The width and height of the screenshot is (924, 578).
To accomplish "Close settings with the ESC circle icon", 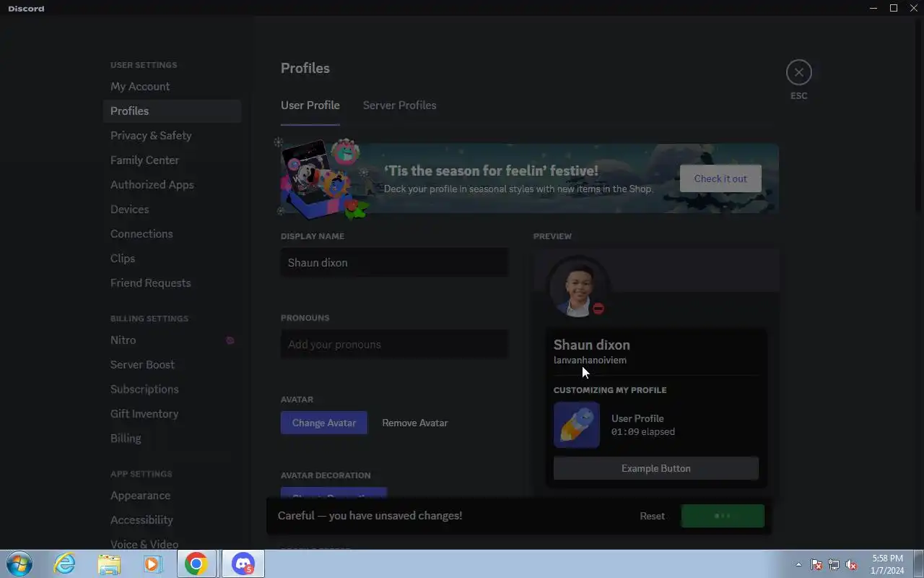I will click(x=798, y=72).
